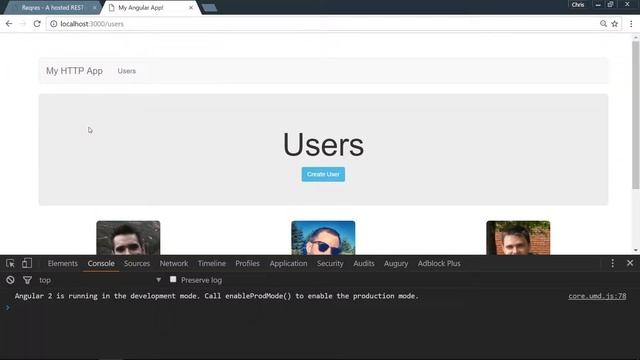Open the Adblock Plus tab
The image size is (640, 360).
click(x=439, y=264)
